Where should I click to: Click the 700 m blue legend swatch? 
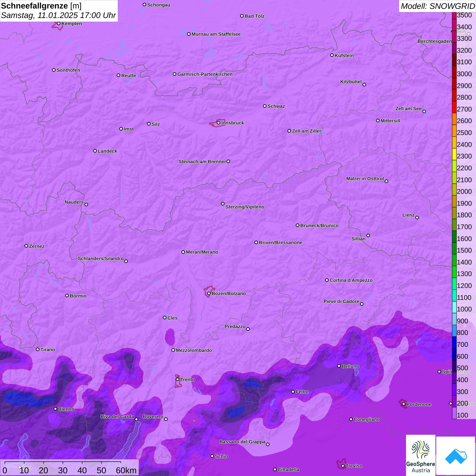(454, 342)
